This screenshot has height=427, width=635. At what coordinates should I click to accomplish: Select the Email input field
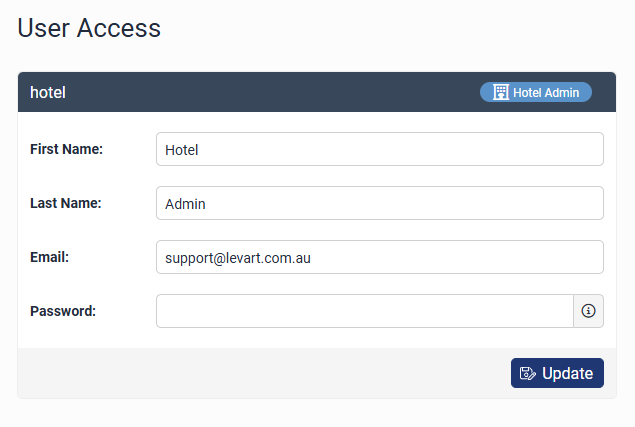[380, 257]
